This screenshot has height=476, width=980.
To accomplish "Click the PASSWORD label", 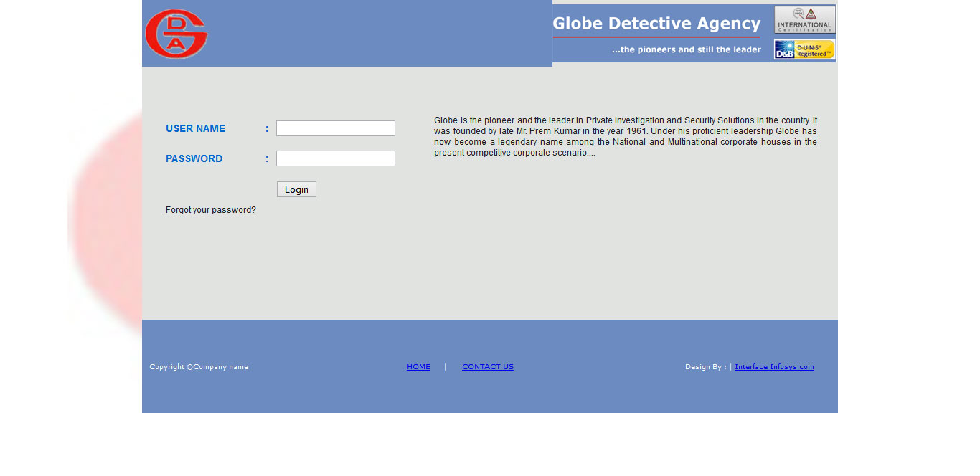I will click(x=194, y=159).
